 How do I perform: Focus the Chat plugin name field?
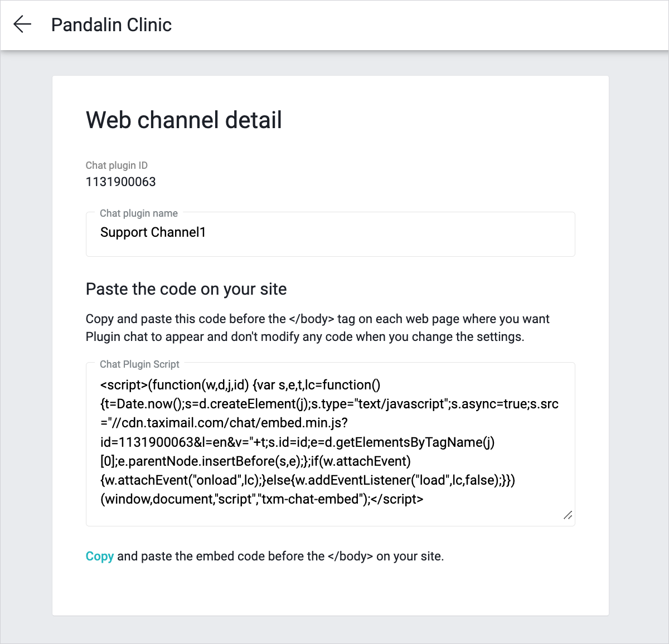[330, 234]
